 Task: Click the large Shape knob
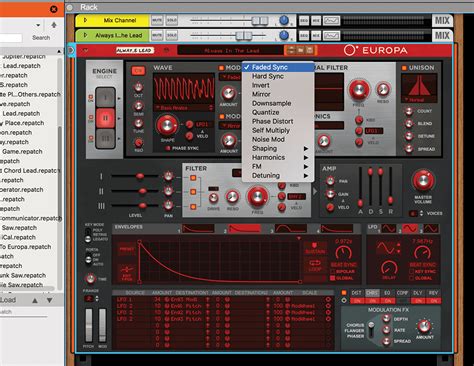(166, 125)
